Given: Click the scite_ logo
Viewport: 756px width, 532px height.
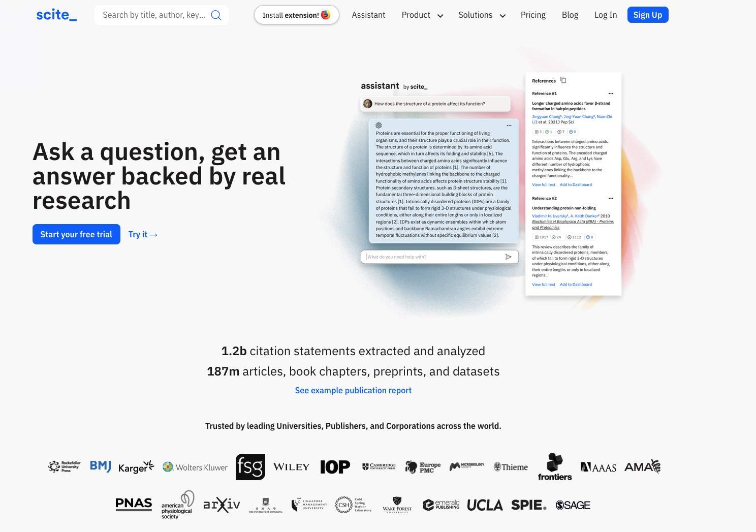Looking at the screenshot, I should [56, 15].
